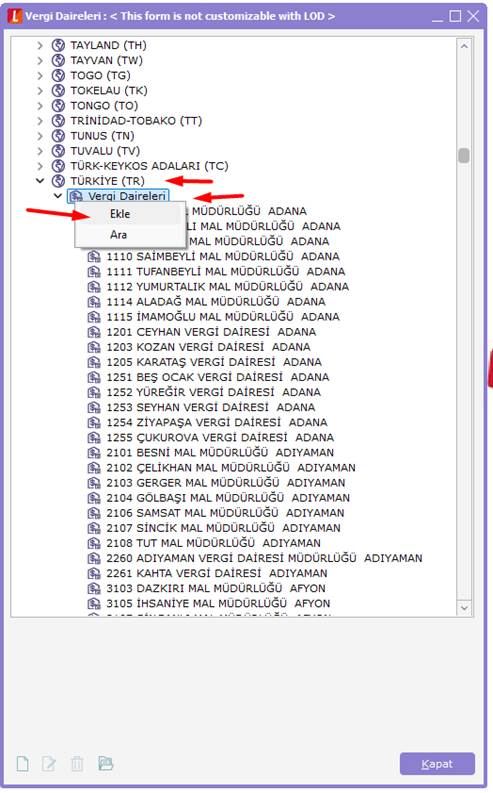Select 3105 İHSANİYE MAL MÜDÜRLÜĞÜ row
Screen dimensions: 493x793
pos(218,603)
